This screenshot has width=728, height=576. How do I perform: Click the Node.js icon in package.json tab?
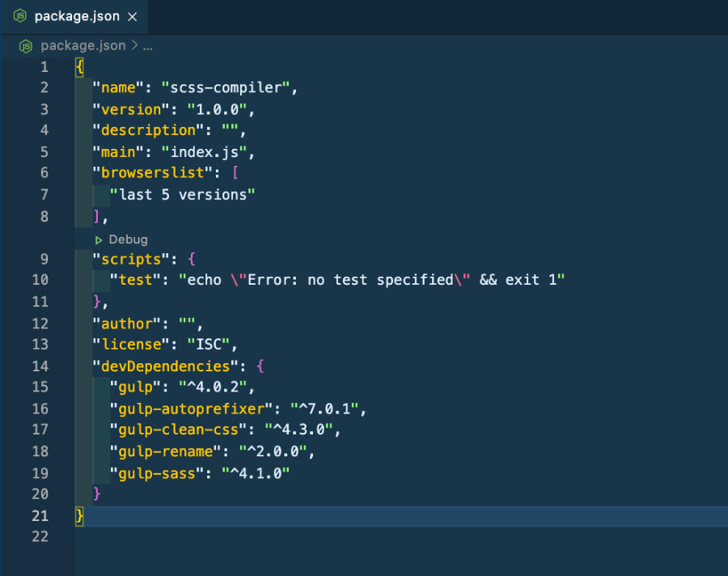tap(20, 16)
